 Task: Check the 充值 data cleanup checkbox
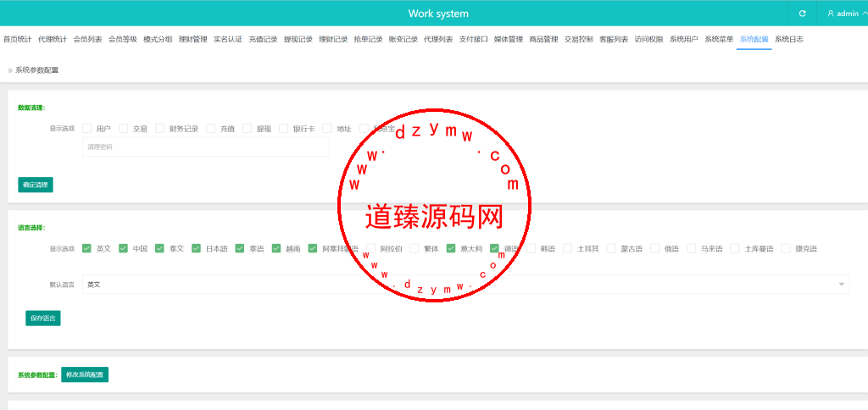point(210,129)
